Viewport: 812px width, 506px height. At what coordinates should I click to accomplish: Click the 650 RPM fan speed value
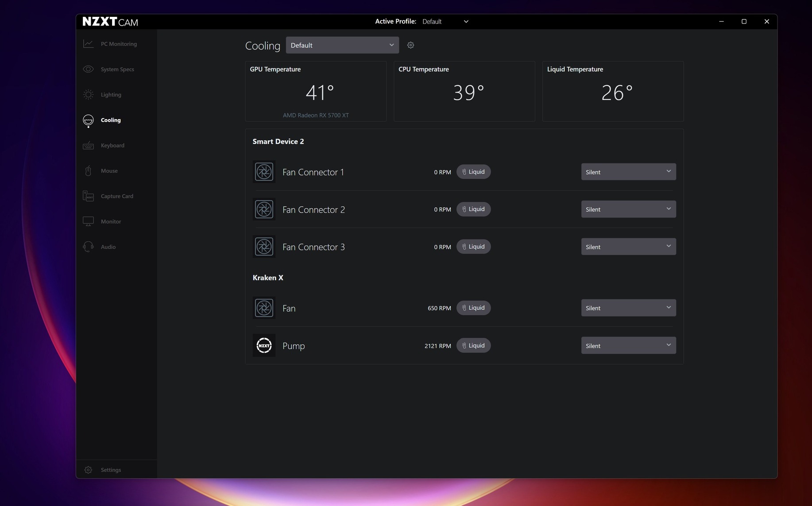point(439,308)
